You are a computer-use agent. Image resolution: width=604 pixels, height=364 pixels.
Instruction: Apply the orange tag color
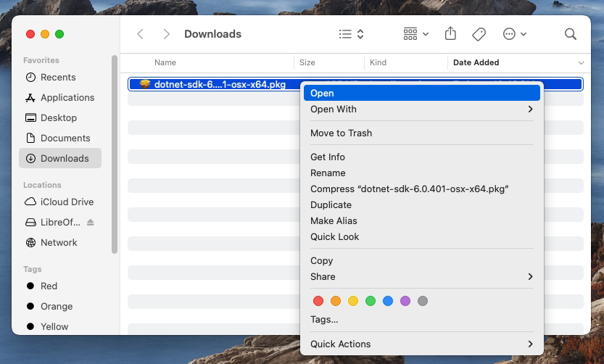pos(336,301)
